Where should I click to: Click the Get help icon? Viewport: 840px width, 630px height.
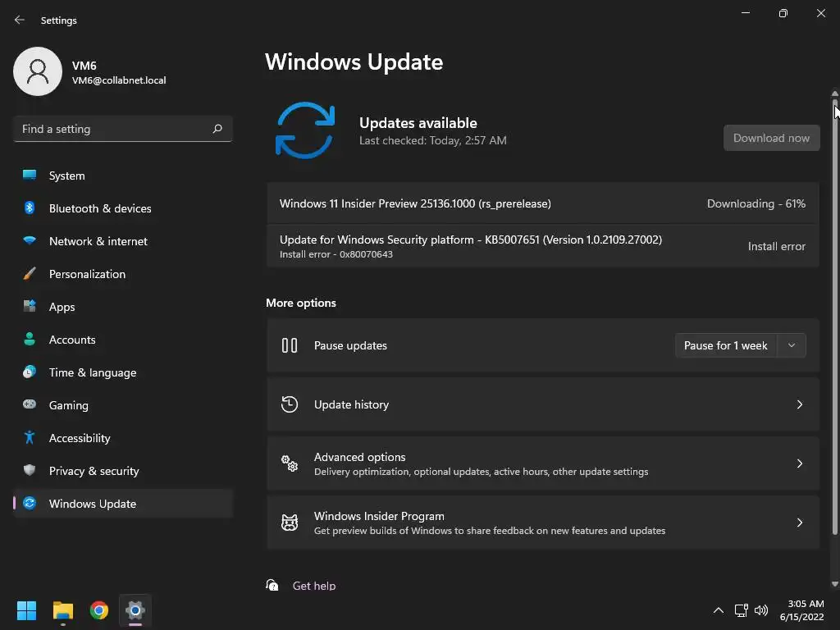pos(272,585)
